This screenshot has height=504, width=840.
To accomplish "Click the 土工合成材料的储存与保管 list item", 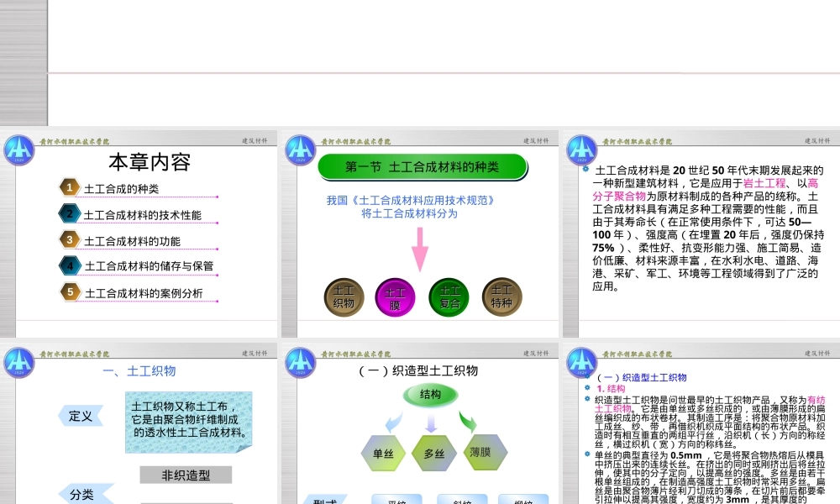I will click(x=149, y=265).
